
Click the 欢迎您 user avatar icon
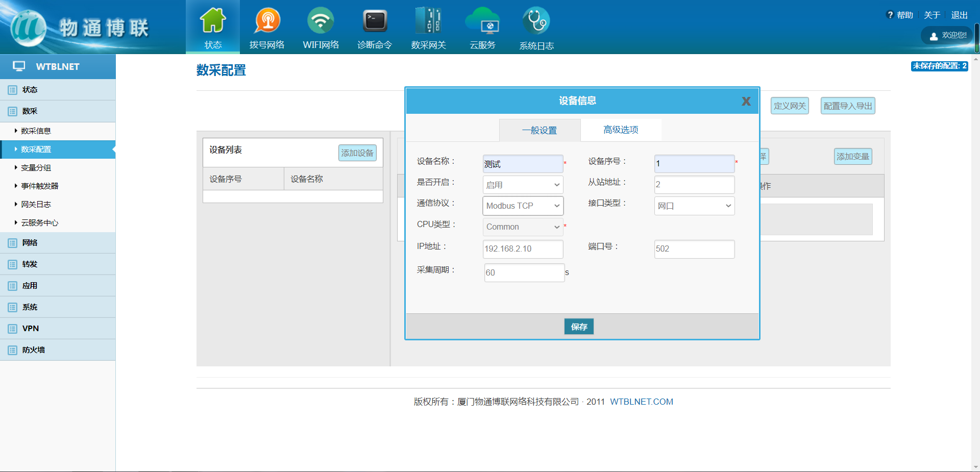(934, 36)
